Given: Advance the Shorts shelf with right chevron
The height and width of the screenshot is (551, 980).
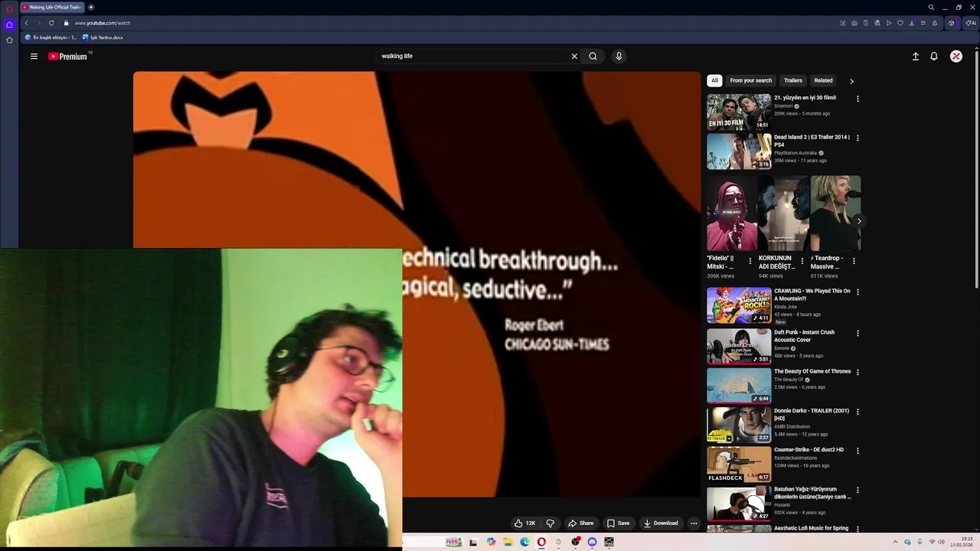Looking at the screenshot, I should pos(859,221).
